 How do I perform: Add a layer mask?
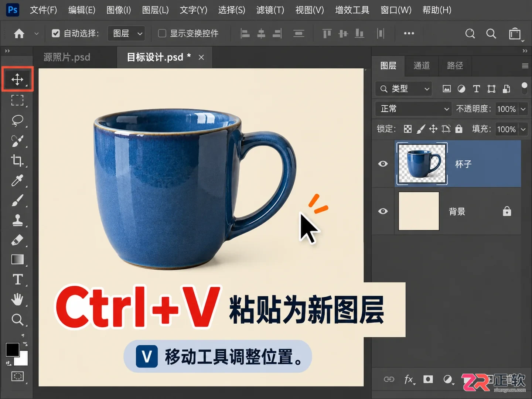428,379
